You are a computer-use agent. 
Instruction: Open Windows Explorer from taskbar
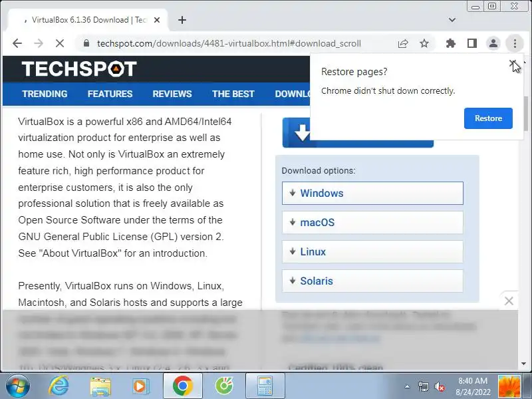coord(100,386)
